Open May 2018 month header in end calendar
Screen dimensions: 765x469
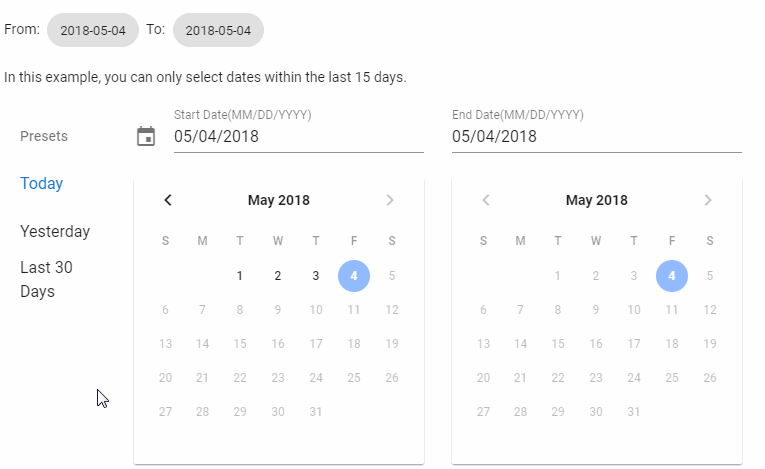click(x=597, y=200)
